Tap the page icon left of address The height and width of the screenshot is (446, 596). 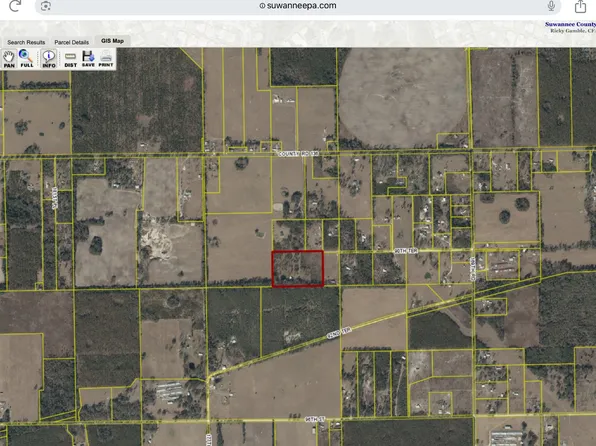pos(46,6)
